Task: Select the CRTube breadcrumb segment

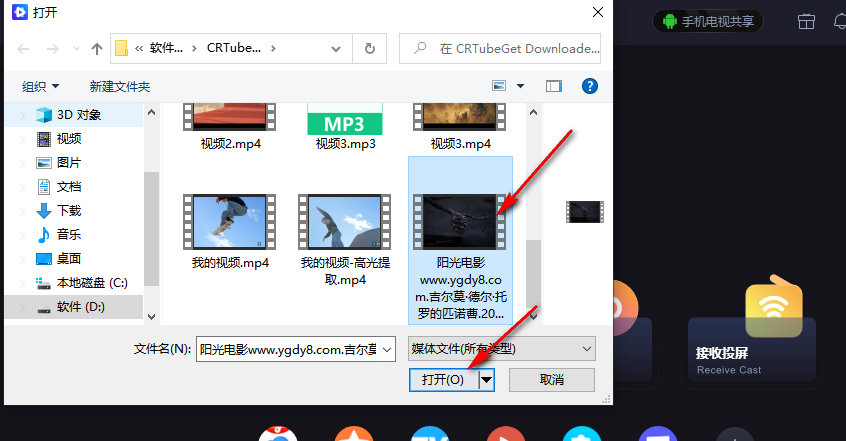Action: 234,48
